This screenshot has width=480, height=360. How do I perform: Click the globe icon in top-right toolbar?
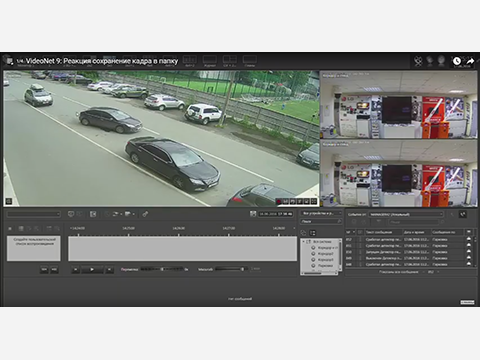441,61
